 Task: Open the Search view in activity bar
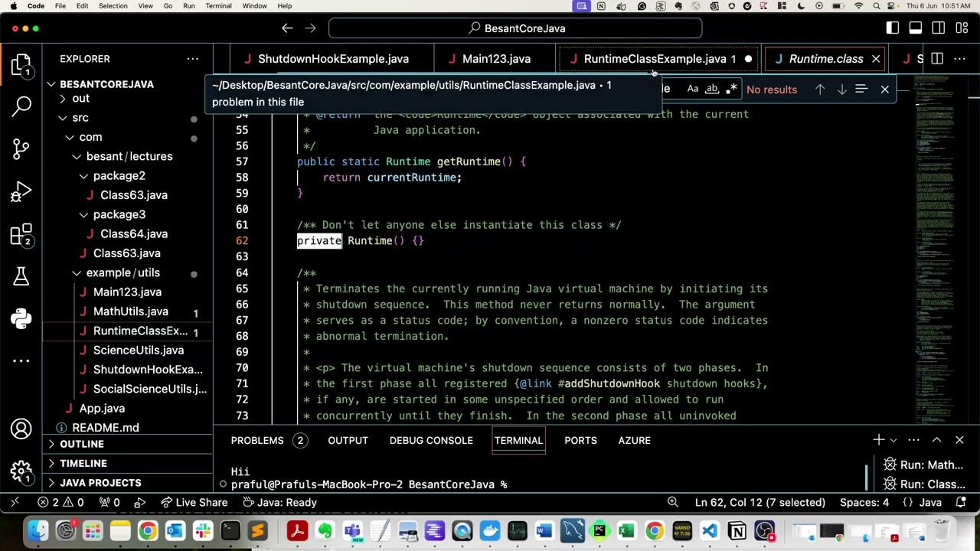click(21, 106)
